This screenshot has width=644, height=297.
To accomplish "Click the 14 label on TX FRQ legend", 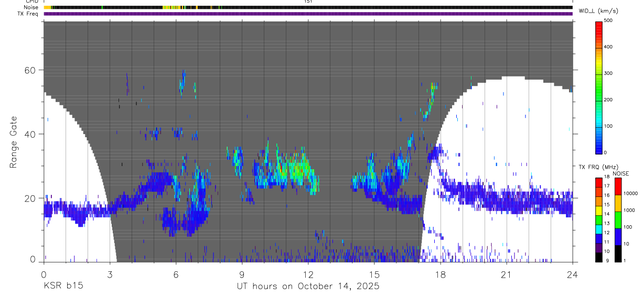I will click(606, 214).
